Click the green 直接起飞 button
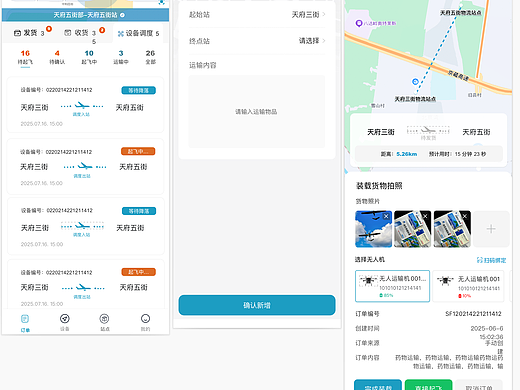Viewport: 520px width, 390px height. tap(428, 385)
